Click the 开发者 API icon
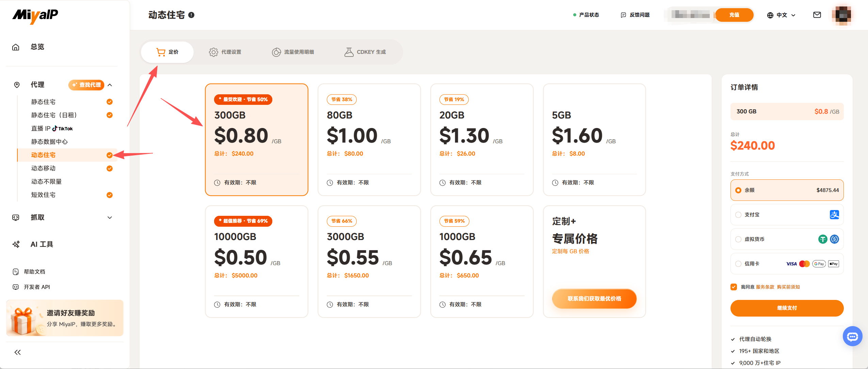868x369 pixels. coord(16,287)
